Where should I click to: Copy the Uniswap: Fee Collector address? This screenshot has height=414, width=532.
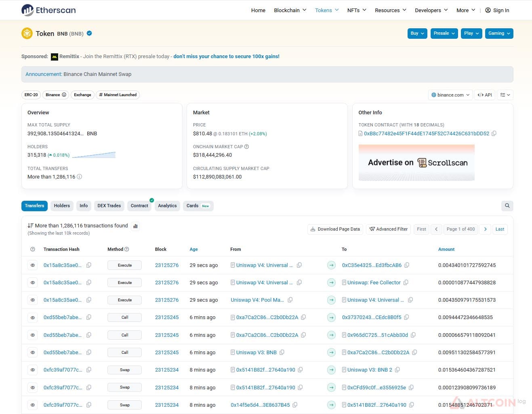pyautogui.click(x=406, y=282)
